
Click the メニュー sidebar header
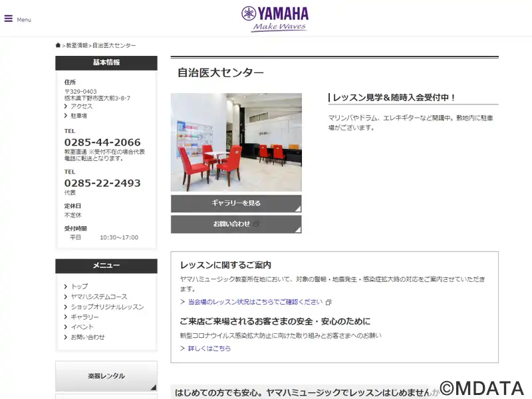pos(106,266)
